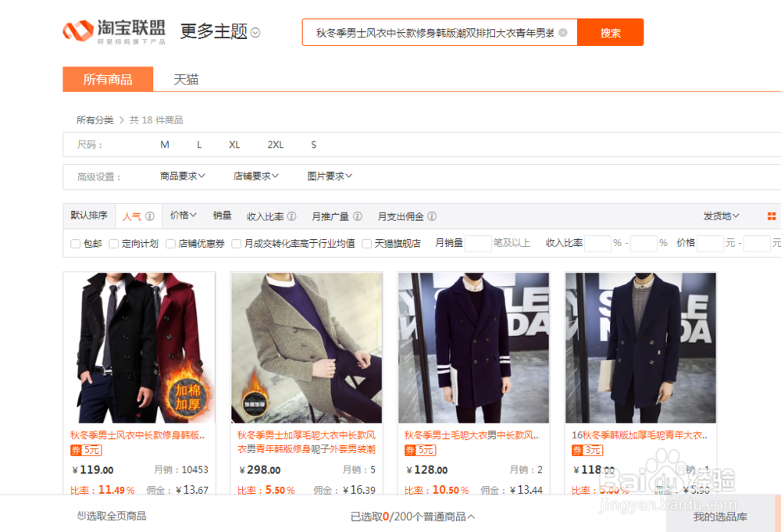The image size is (781, 532).
Task: Open title 秋冬季男士风衣中长款修身韩版
Action: [x=138, y=435]
